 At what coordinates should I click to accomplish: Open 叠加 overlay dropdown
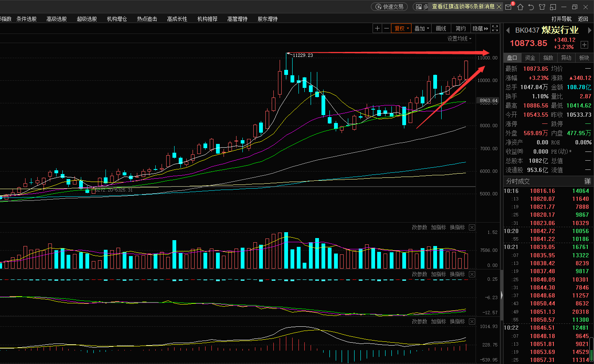pos(422,28)
